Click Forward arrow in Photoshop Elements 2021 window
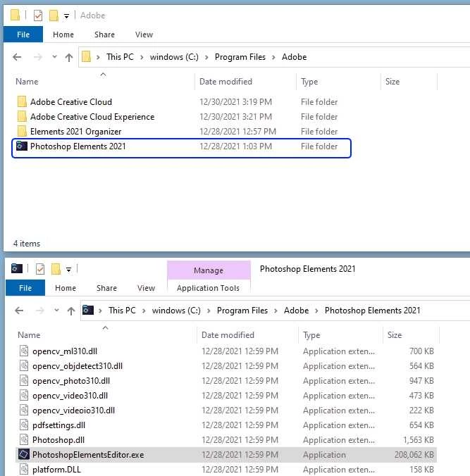The image size is (470, 476). pyautogui.click(x=39, y=311)
